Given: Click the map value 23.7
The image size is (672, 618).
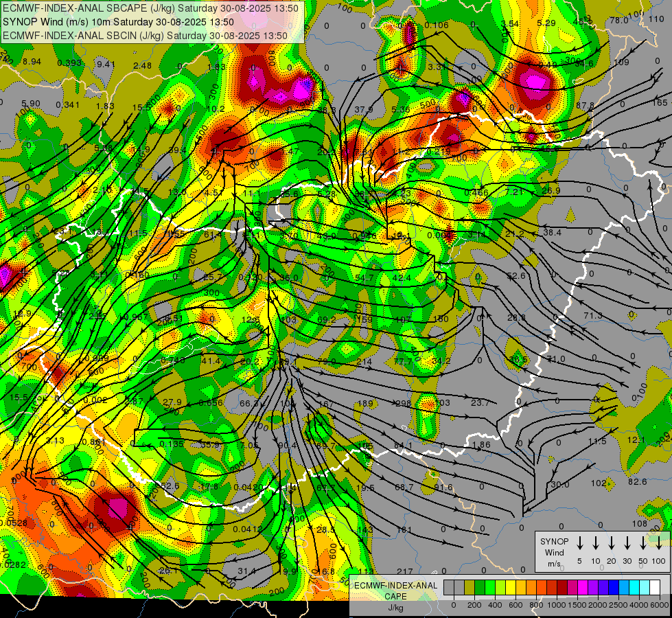Looking at the screenshot, I should [480, 402].
